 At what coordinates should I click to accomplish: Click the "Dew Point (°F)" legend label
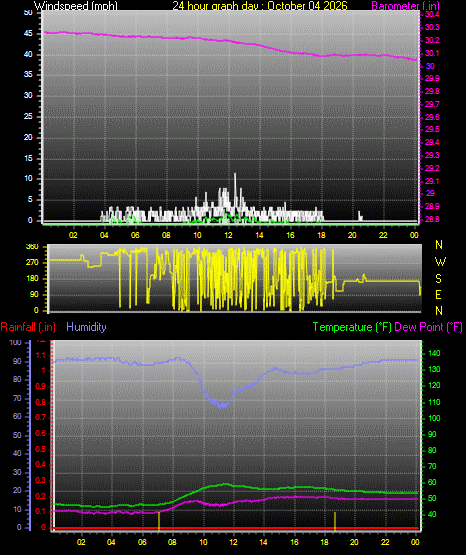pyautogui.click(x=428, y=327)
